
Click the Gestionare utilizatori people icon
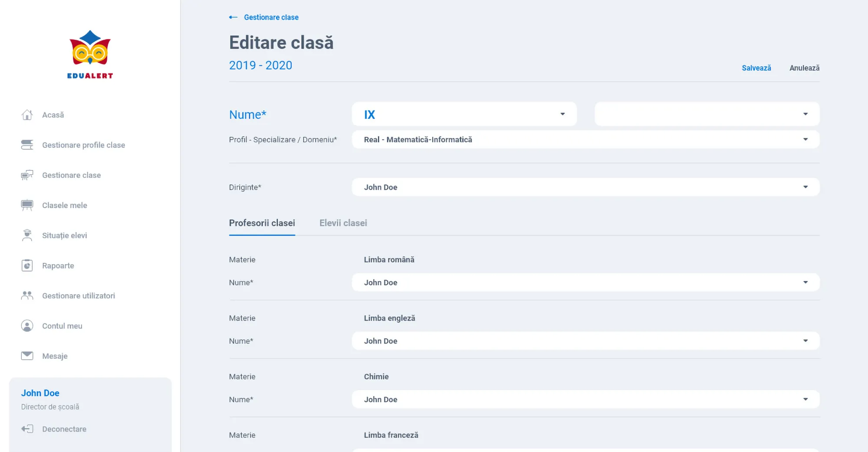click(x=27, y=295)
